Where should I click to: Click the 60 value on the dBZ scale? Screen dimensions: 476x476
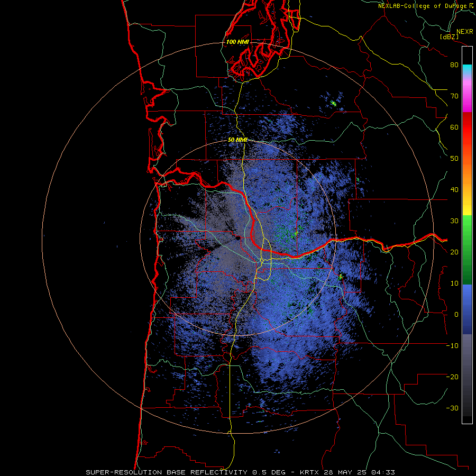454,127
